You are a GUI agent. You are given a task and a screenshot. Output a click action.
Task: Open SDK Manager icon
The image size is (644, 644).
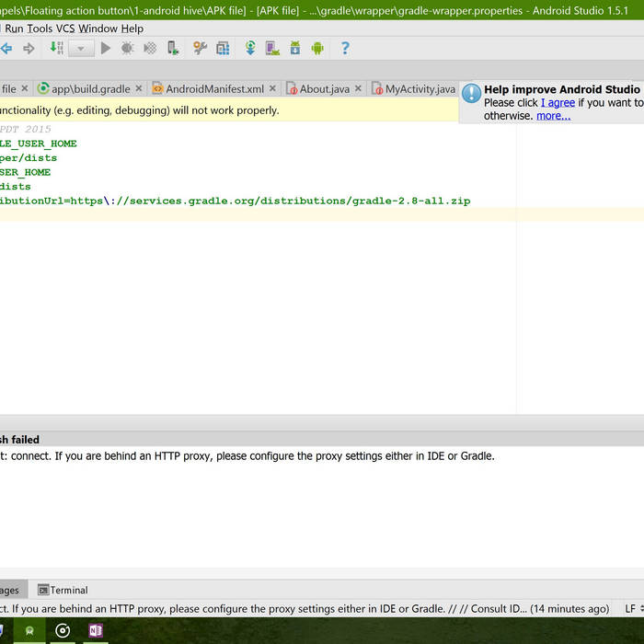295,48
